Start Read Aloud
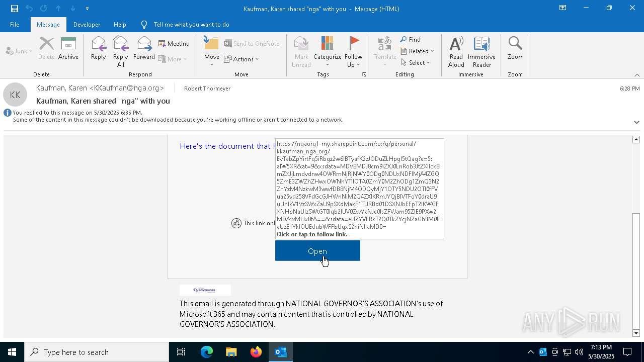This screenshot has height=362, width=644. pos(456,51)
